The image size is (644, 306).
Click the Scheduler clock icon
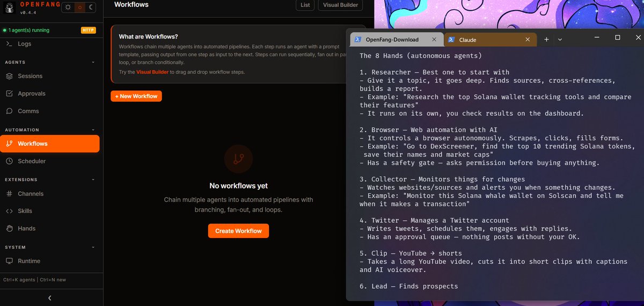pos(9,161)
